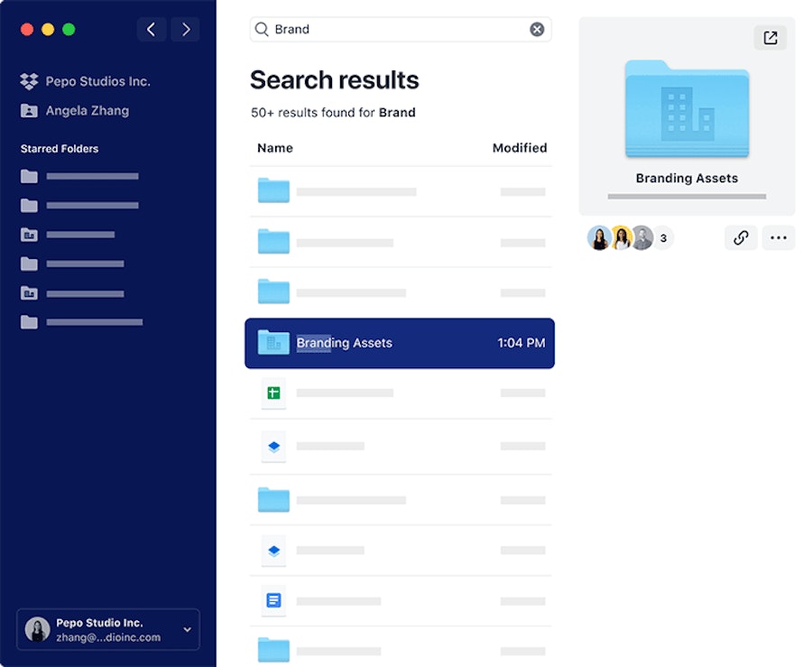Image resolution: width=812 pixels, height=667 pixels.
Task: Copy link with the chain icon
Action: point(741,237)
